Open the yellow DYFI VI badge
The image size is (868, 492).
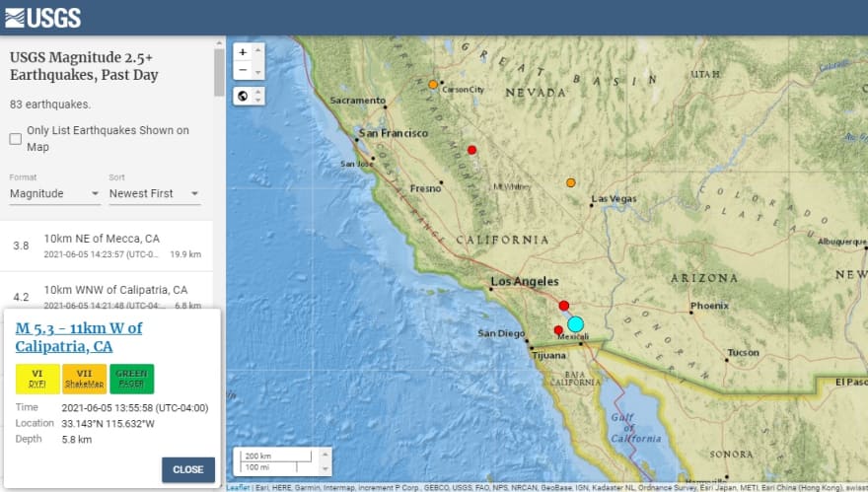(36, 379)
